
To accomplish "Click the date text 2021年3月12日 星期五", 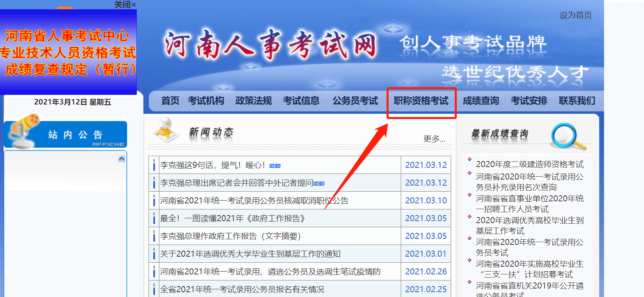I will [x=73, y=102].
